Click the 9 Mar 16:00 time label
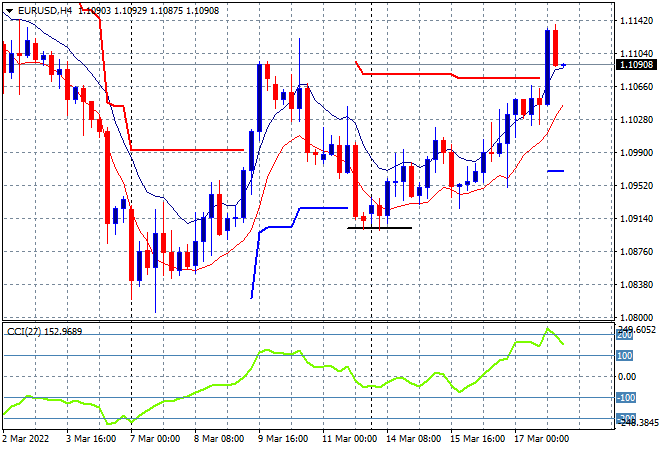 283,439
